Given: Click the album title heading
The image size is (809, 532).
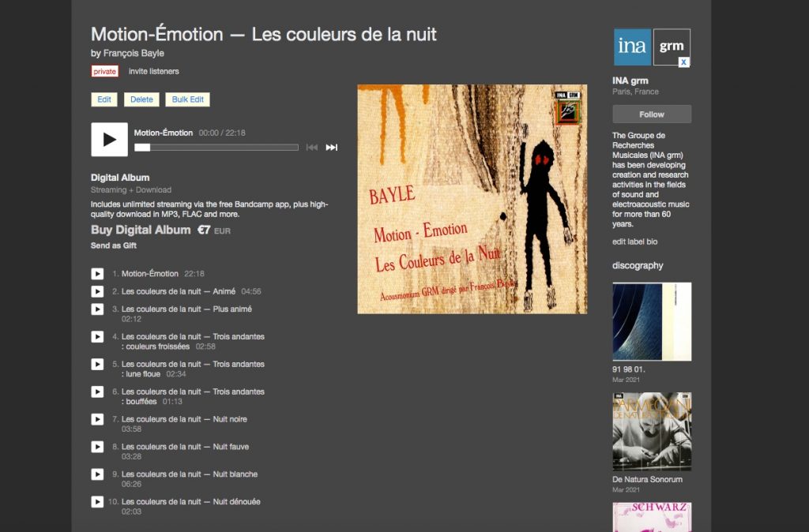Looking at the screenshot, I should [x=264, y=35].
